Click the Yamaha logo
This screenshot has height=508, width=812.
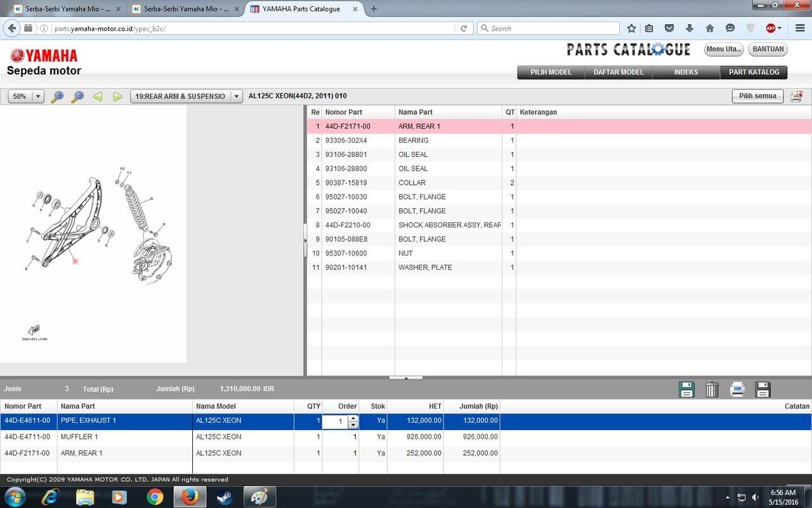click(x=43, y=56)
